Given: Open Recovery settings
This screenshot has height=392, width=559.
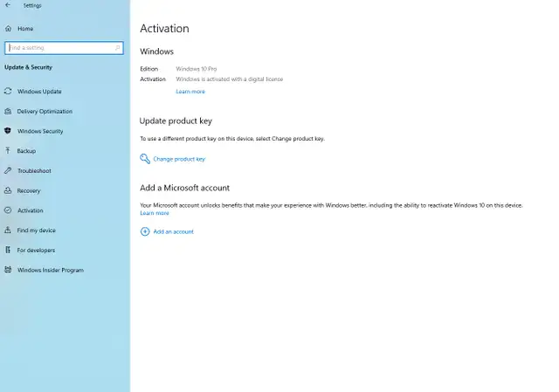Looking at the screenshot, I should click(29, 190).
